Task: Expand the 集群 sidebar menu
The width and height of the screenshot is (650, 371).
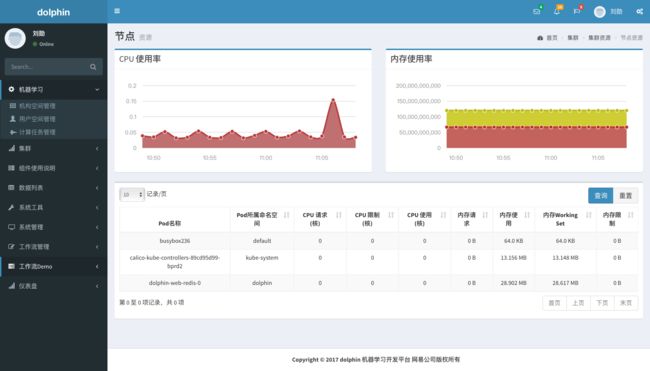Action: (53, 148)
